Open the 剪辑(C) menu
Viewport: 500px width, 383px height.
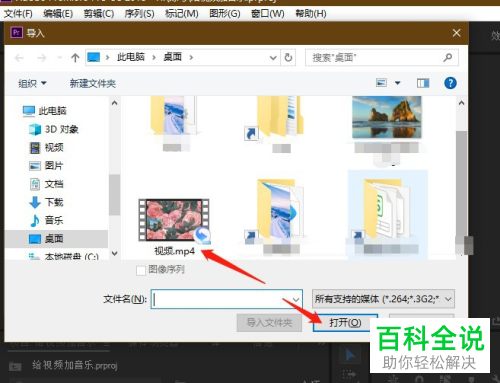coord(99,14)
